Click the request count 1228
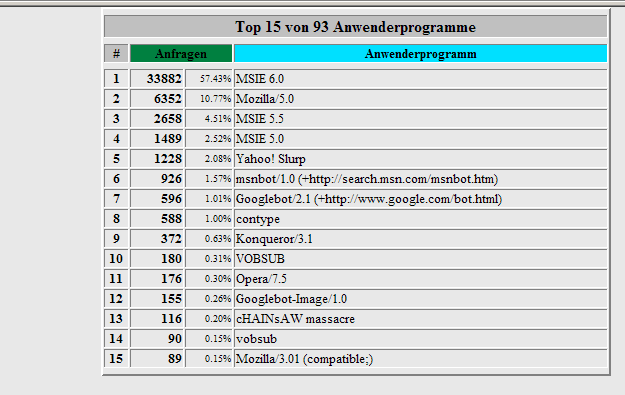The image size is (625, 395). (x=168, y=159)
